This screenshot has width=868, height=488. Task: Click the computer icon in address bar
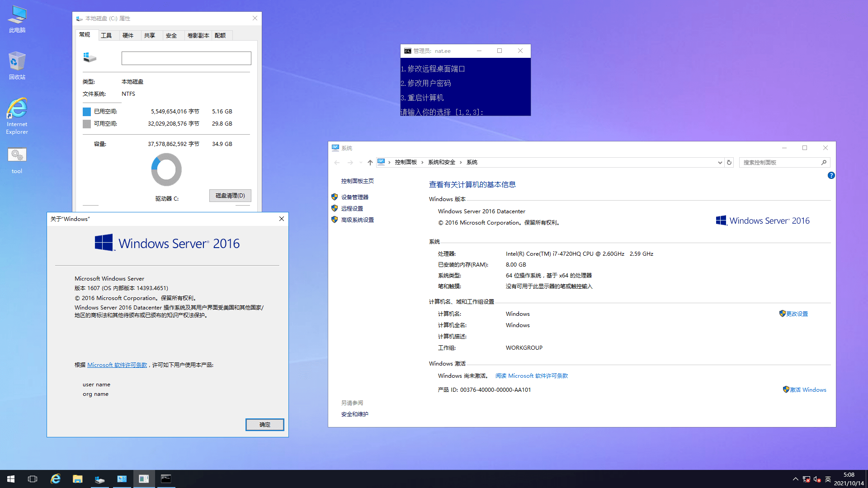pyautogui.click(x=381, y=162)
